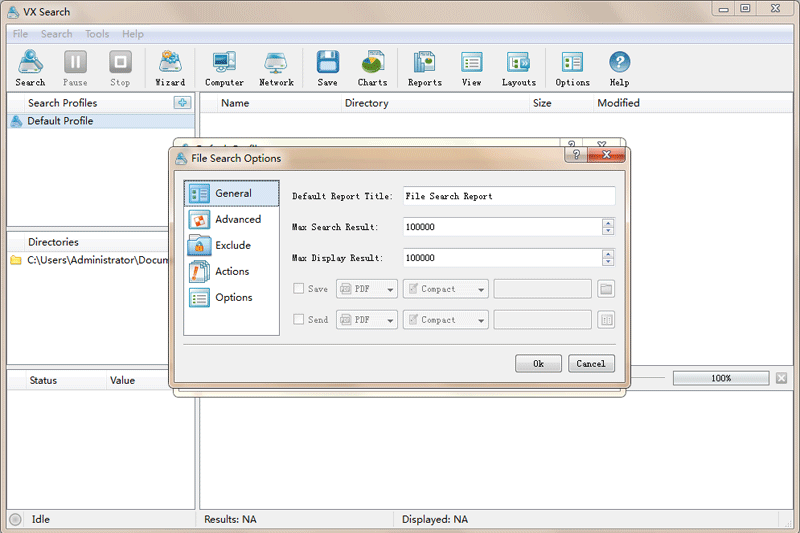Viewport: 800px width, 533px height.
Task: Click the 100% progress bar
Action: click(720, 378)
